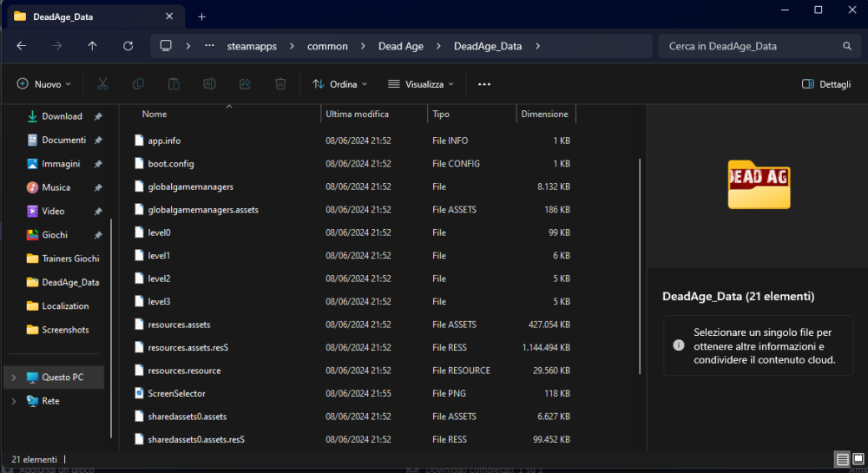The image size is (868, 473).
Task: Click the Copy icon in toolbar
Action: 138,84
